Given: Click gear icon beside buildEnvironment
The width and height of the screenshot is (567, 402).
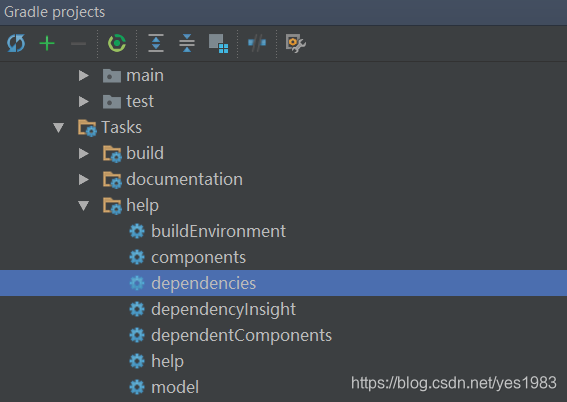Looking at the screenshot, I should (137, 231).
